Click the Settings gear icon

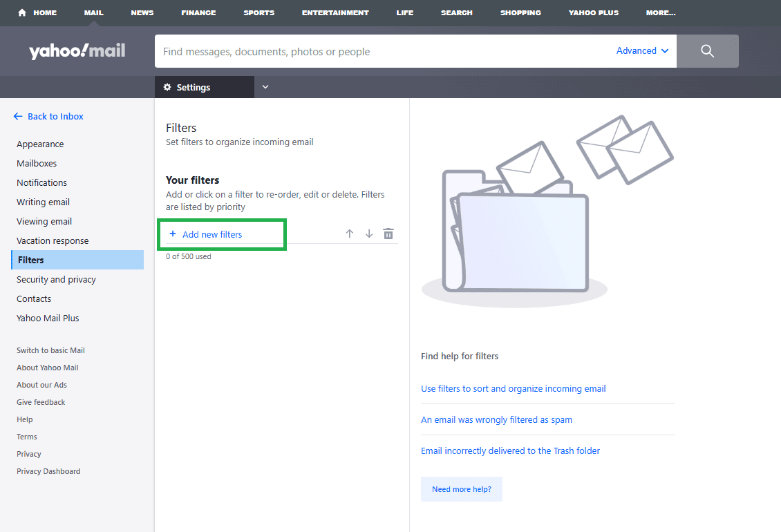click(167, 87)
